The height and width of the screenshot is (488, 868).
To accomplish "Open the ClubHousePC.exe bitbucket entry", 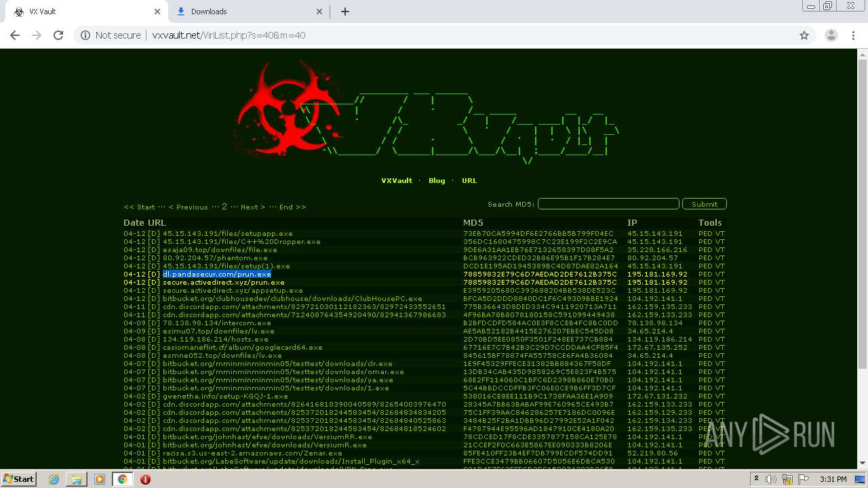I will pos(292,299).
